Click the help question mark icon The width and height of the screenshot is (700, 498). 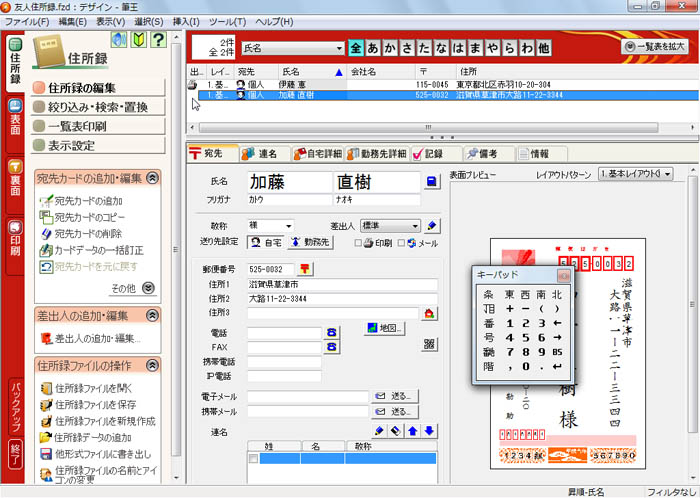tap(159, 40)
